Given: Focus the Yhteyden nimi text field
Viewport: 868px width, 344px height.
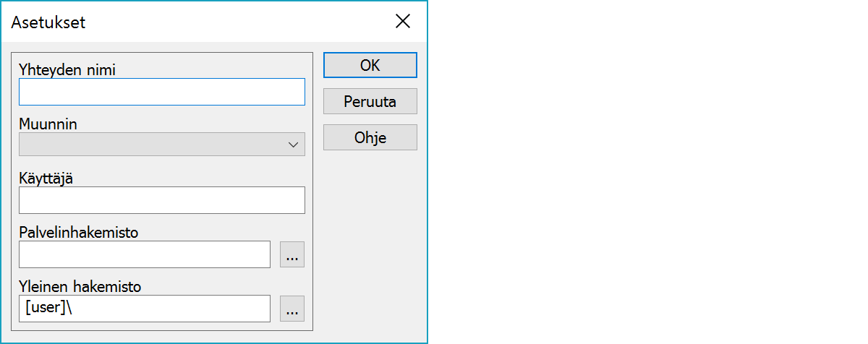Looking at the screenshot, I should click(x=162, y=92).
